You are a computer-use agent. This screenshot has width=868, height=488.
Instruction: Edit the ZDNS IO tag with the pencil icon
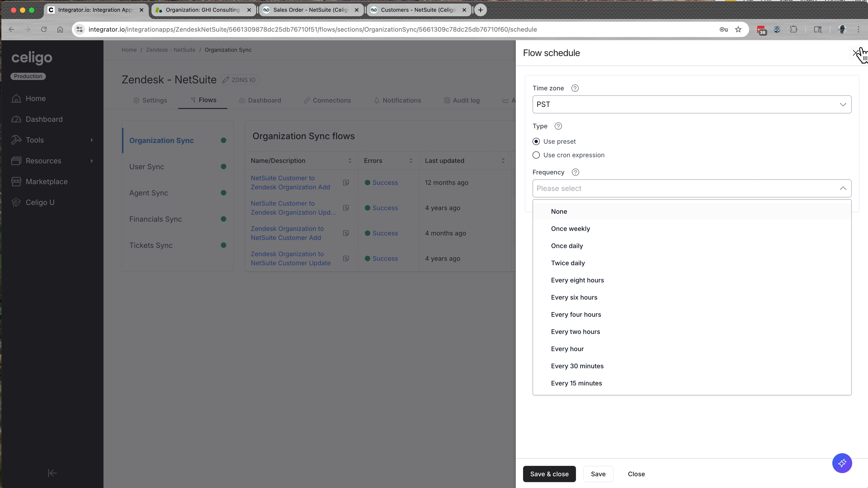[225, 80]
